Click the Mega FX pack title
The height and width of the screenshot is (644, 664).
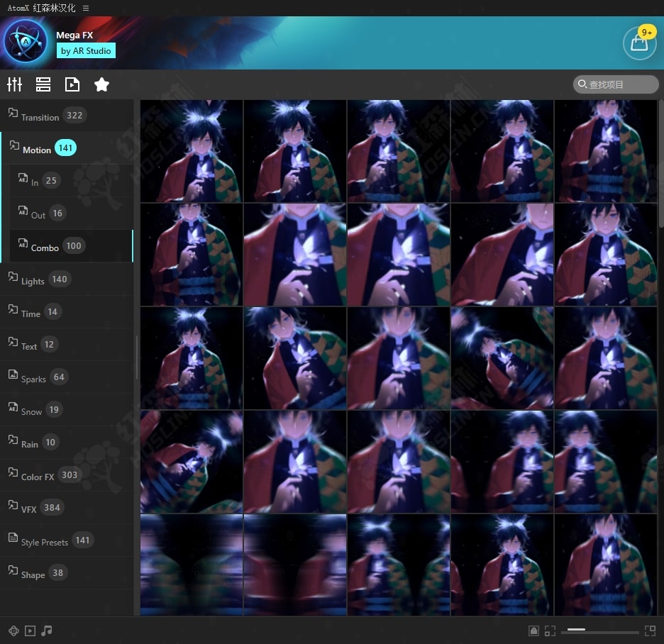[74, 35]
